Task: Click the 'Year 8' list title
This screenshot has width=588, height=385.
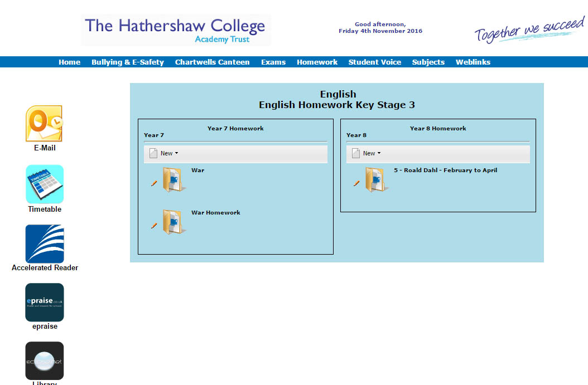Action: click(x=356, y=135)
